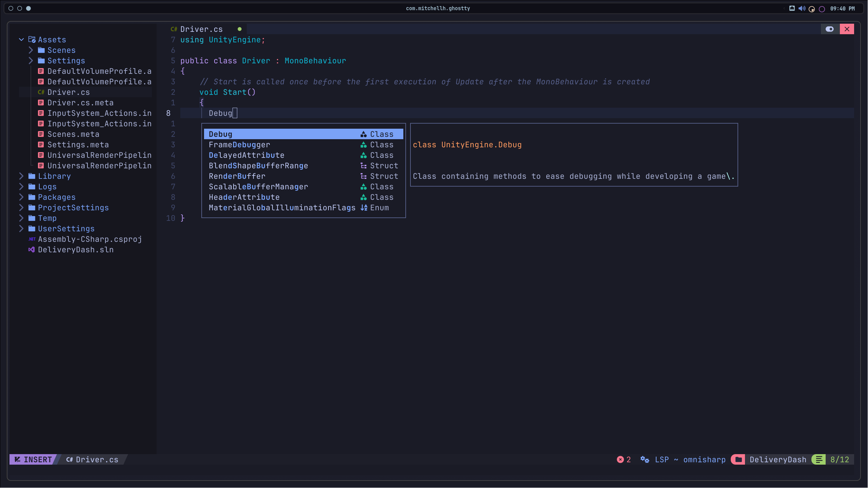Click the .NET icon beside Assembly-CSharp.csproj

32,239
